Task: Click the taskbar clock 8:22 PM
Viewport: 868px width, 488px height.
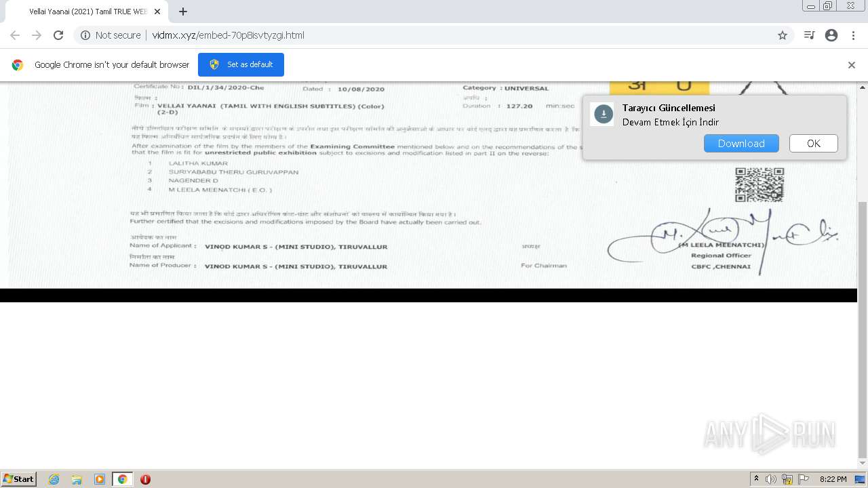Action: (x=833, y=479)
